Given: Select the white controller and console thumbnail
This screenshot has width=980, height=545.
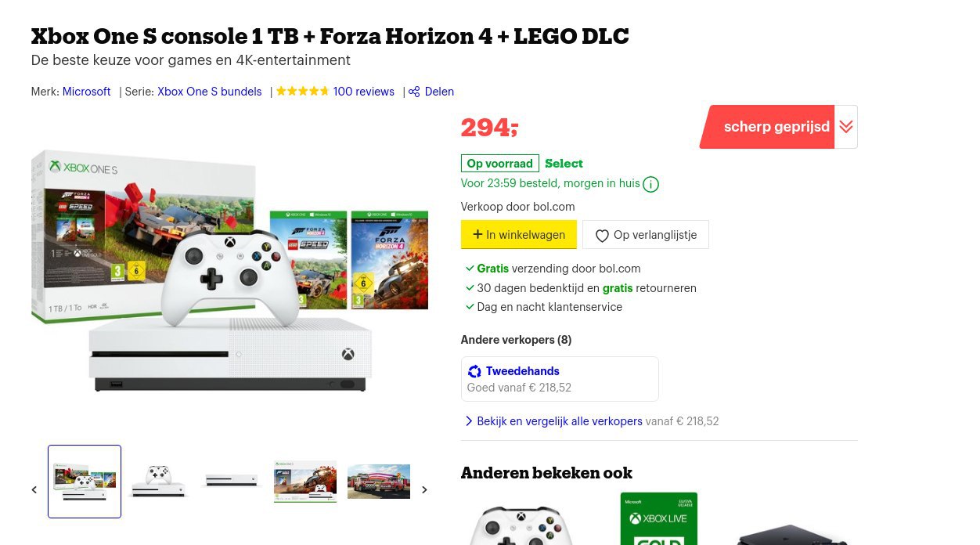Looking at the screenshot, I should (x=158, y=482).
